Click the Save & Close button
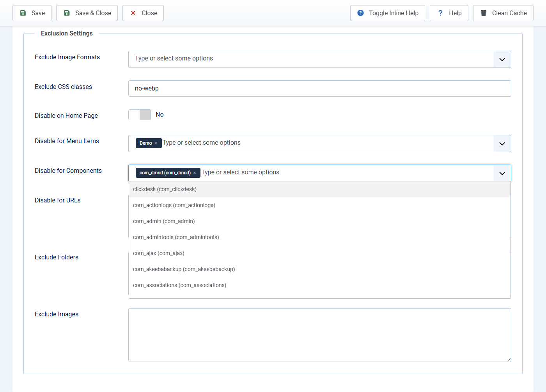The width and height of the screenshot is (546, 392). tap(87, 13)
